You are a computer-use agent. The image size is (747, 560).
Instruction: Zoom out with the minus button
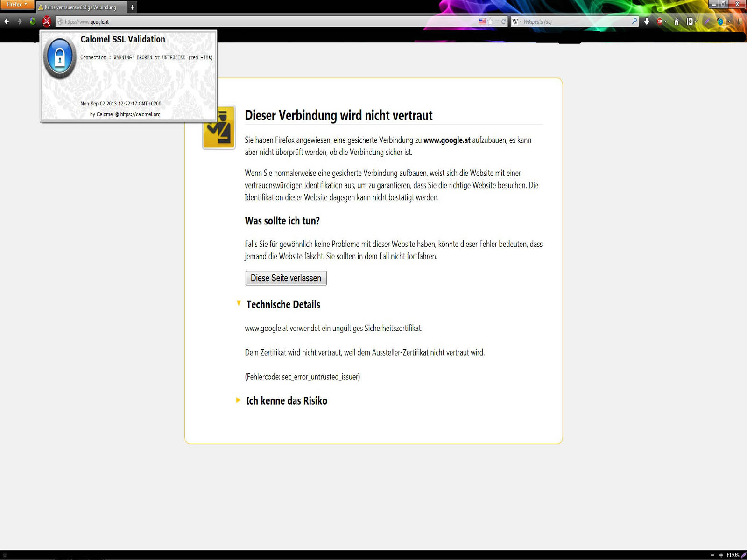click(x=712, y=555)
